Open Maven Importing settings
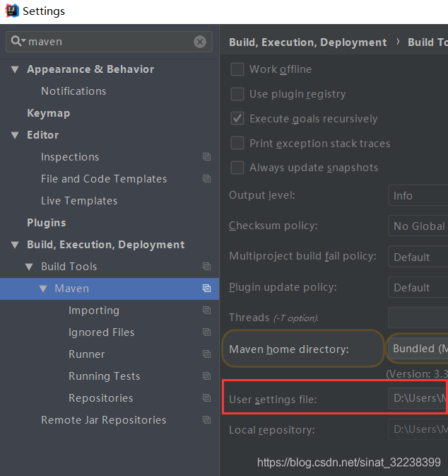448x476 pixels. click(94, 310)
